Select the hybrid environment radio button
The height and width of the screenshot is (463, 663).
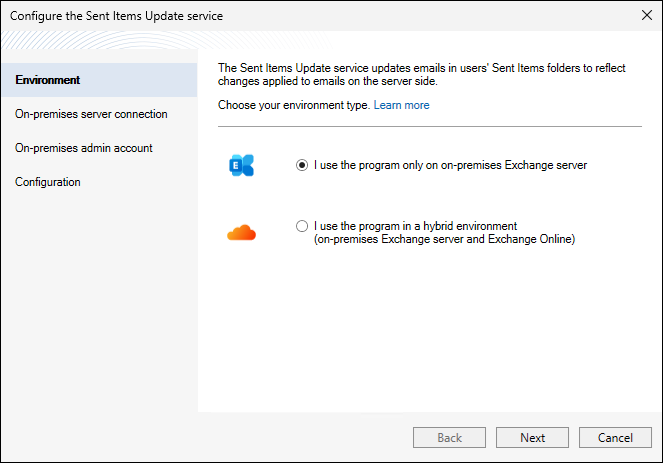(x=302, y=227)
